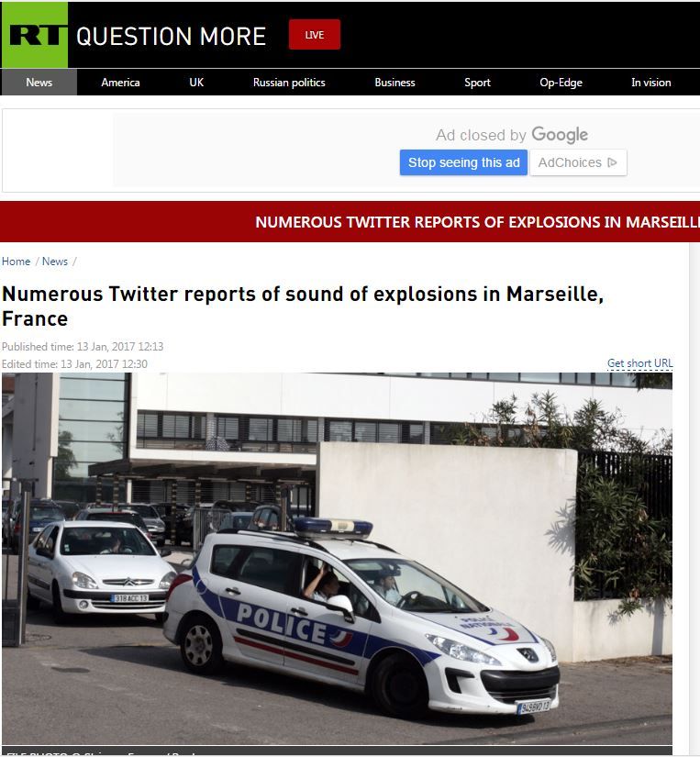Open Russian politics section

pos(289,83)
